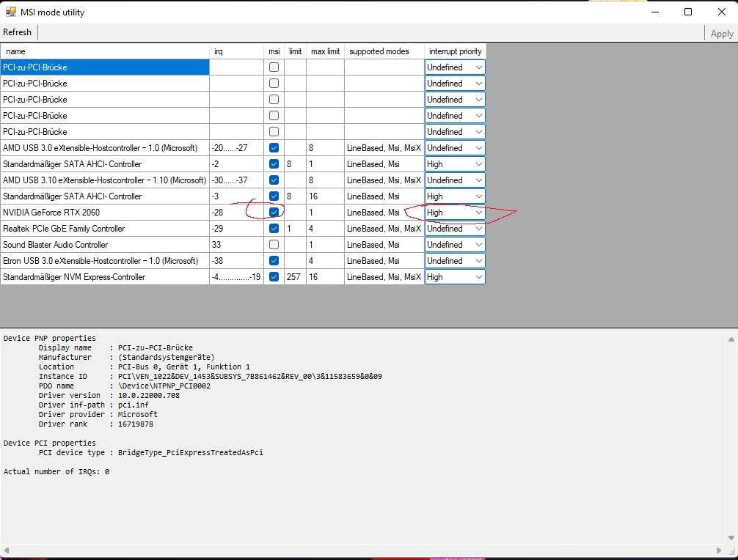Select Etron USB 3.0 eXtensible-Hostcontroller row

(105, 260)
